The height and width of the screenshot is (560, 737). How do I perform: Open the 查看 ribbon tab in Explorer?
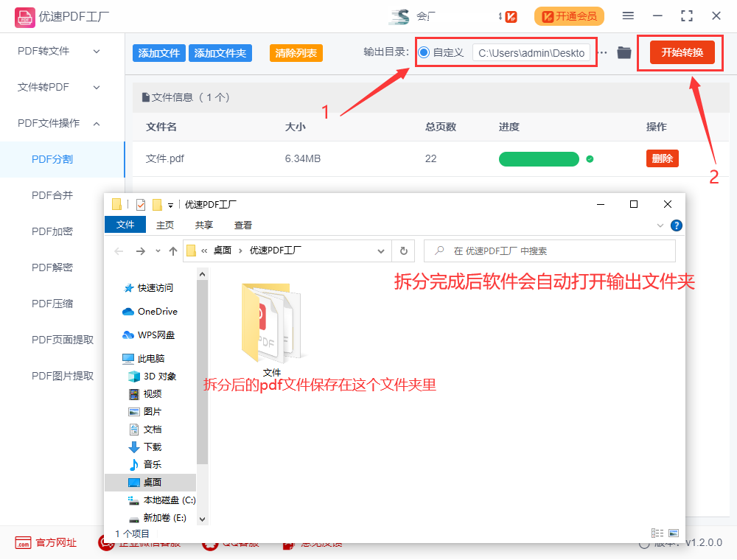(243, 225)
